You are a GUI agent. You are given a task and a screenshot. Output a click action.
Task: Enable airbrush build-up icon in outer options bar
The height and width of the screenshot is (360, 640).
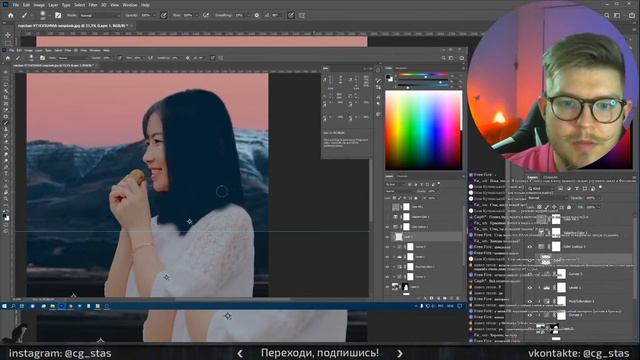click(x=206, y=15)
